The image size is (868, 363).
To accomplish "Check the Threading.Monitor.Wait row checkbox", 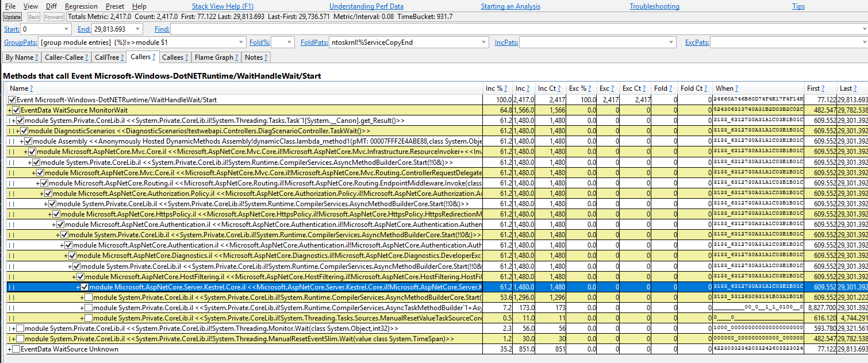I will point(20,329).
